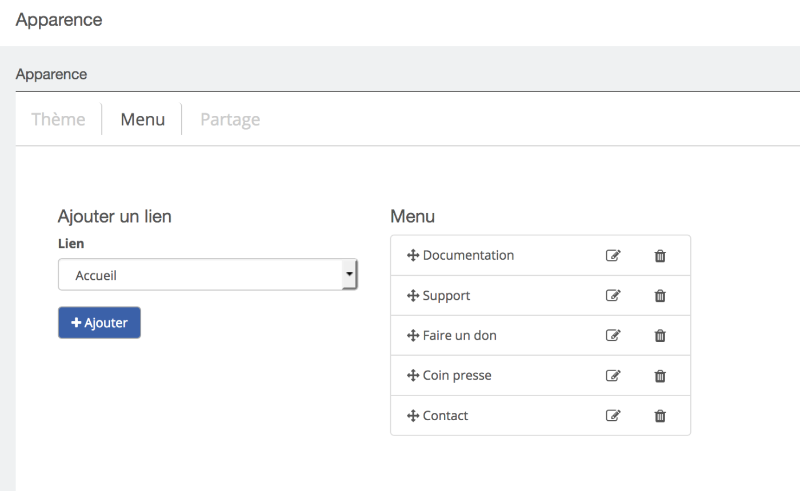Edit the Documentation menu entry
This screenshot has height=491, width=800.
click(613, 255)
